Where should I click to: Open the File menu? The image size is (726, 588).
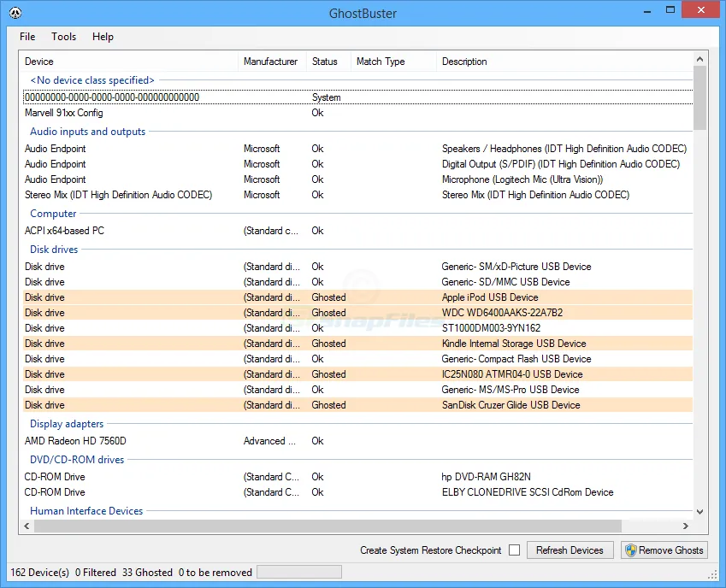pyautogui.click(x=27, y=37)
